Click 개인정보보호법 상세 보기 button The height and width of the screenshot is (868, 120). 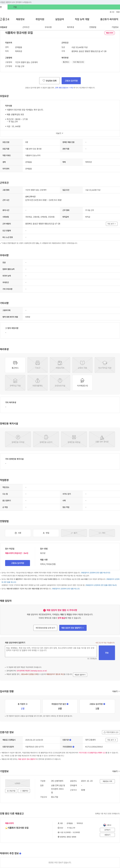(x=45, y=628)
